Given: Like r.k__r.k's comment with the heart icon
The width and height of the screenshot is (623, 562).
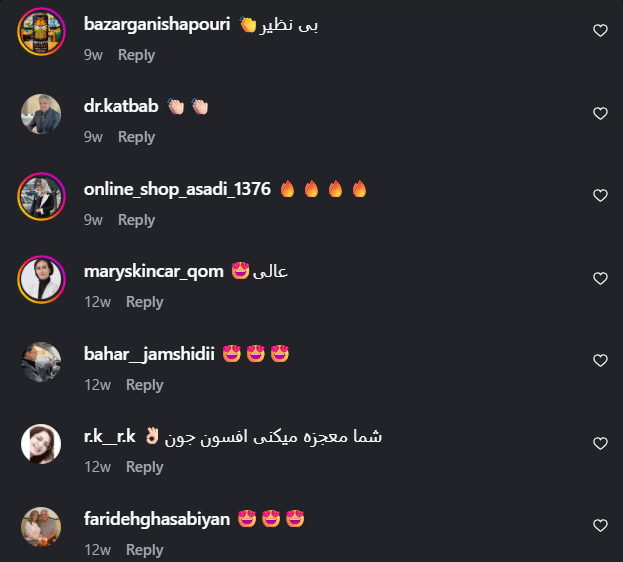Looking at the screenshot, I should (x=600, y=443).
